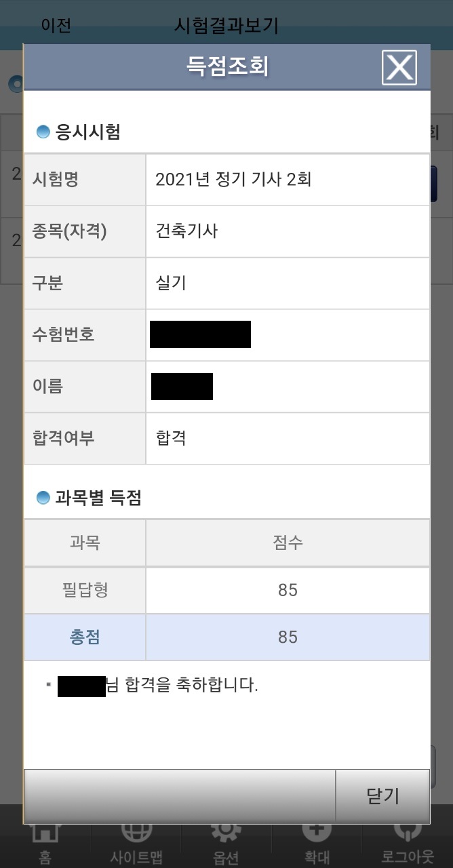453x868 pixels.
Task: Click the 득점조회 dialog title bar
Action: click(227, 67)
